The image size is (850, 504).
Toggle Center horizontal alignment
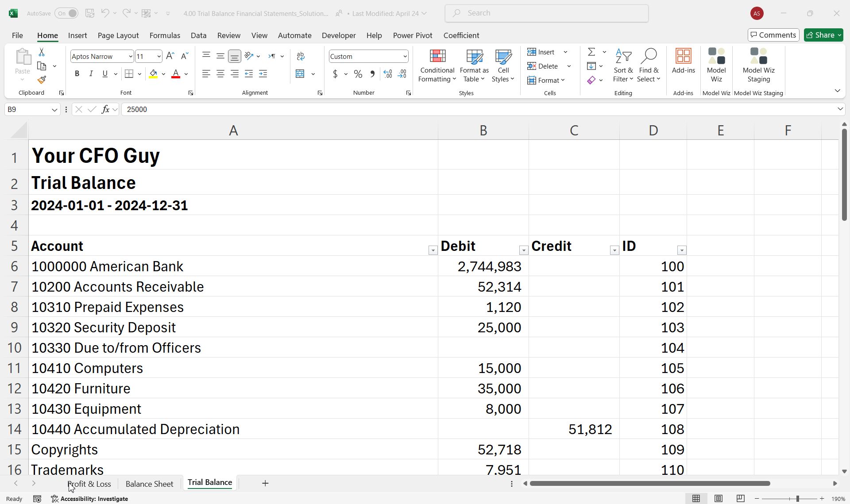pyautogui.click(x=220, y=74)
